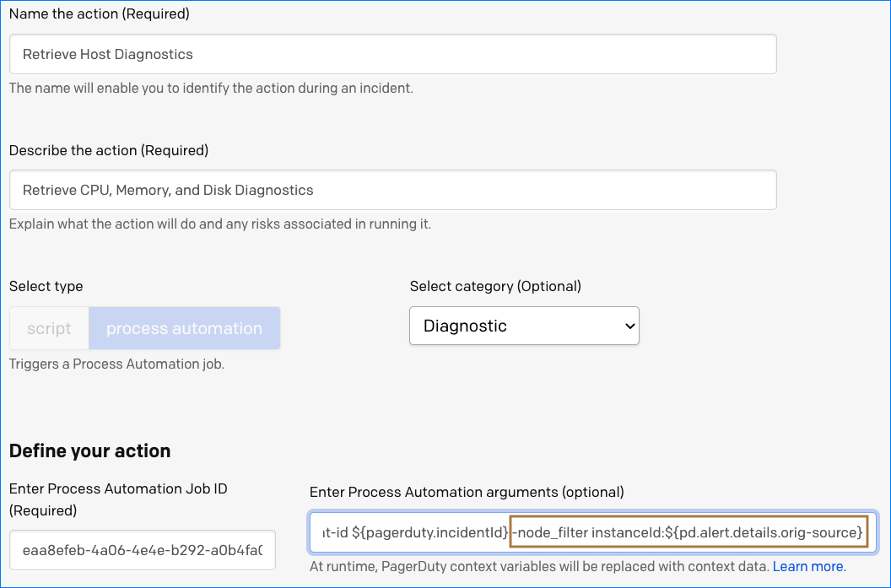Click the 'Enter Process Automation Job ID (Required)' label

pos(118,499)
